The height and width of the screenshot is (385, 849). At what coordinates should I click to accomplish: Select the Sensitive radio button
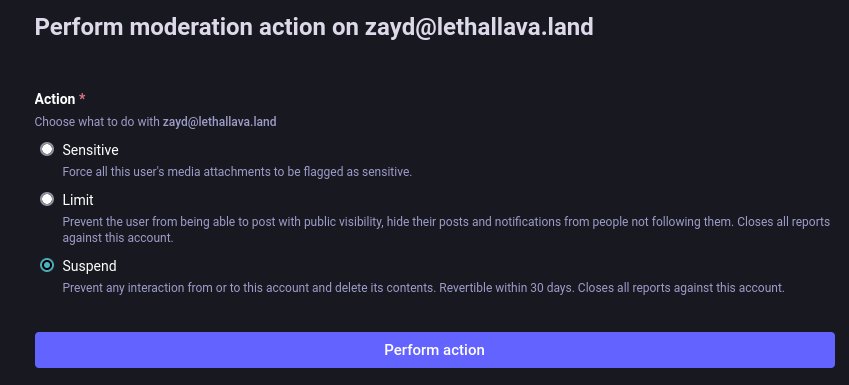47,149
